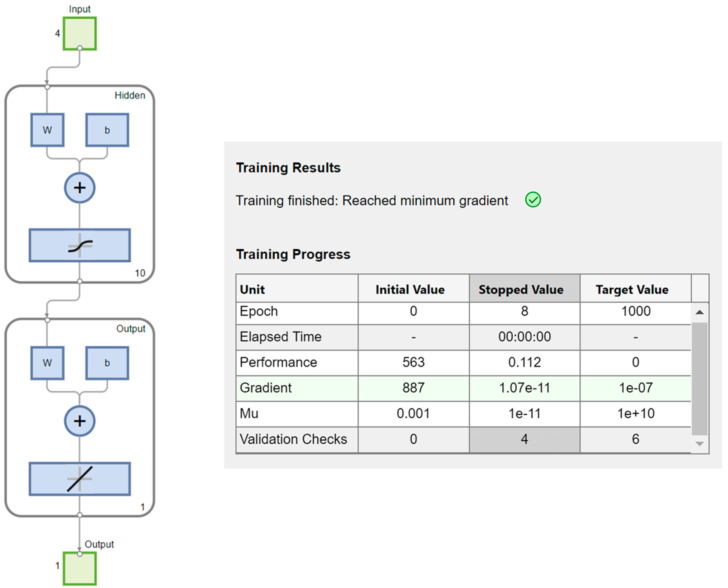The image size is (728, 588).
Task: Click the Hidden layer sigmoid transfer block
Action: pyautogui.click(x=80, y=245)
